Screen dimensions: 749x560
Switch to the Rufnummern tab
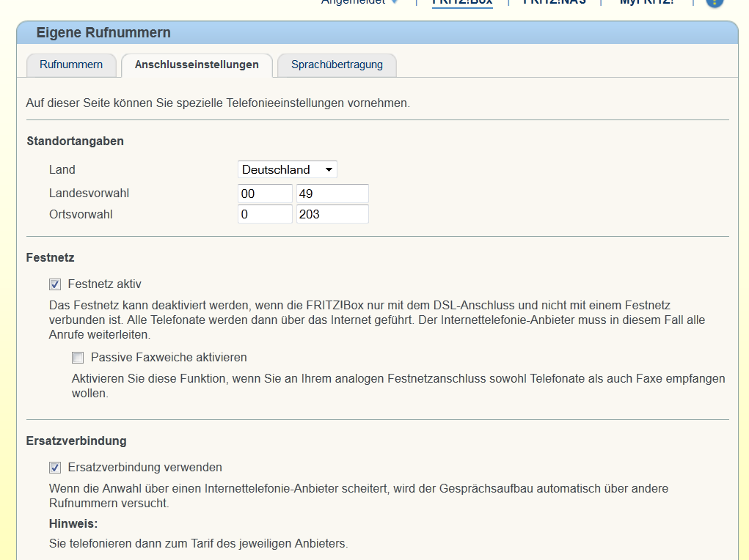71,65
